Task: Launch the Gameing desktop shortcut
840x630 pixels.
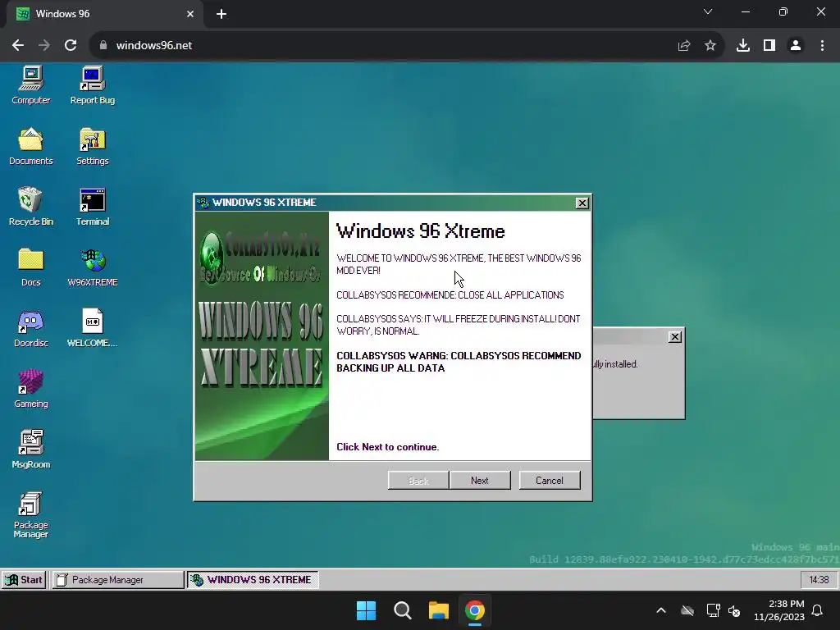Action: 31,389
